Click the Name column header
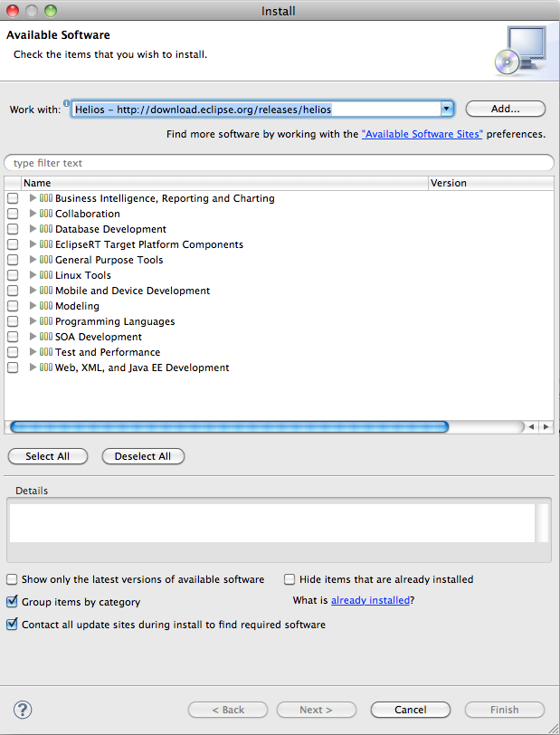 (225, 183)
